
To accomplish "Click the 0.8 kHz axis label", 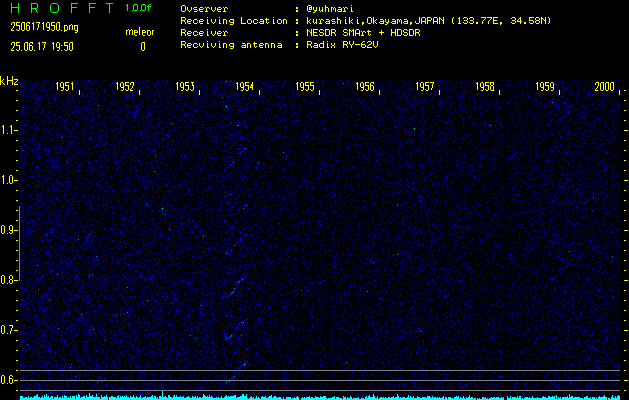I will (8, 280).
